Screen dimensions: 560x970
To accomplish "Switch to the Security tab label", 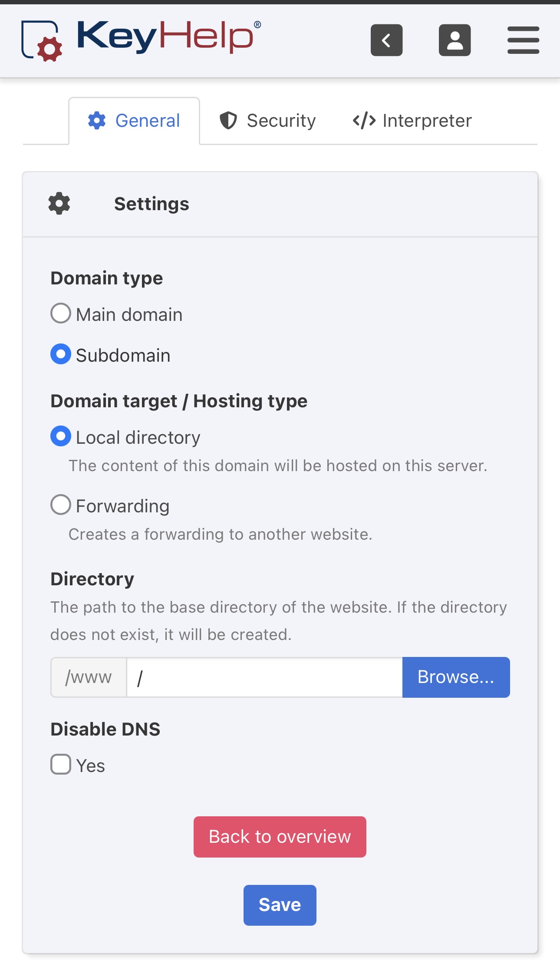I will point(281,121).
